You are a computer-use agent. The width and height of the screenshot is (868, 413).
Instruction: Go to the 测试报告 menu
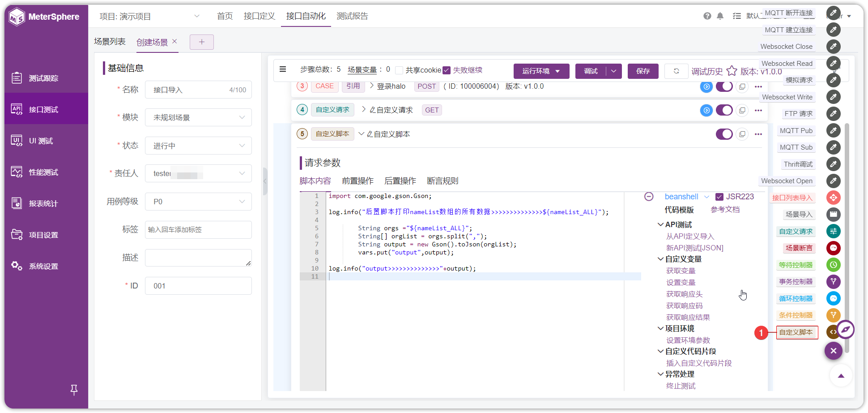tap(352, 16)
